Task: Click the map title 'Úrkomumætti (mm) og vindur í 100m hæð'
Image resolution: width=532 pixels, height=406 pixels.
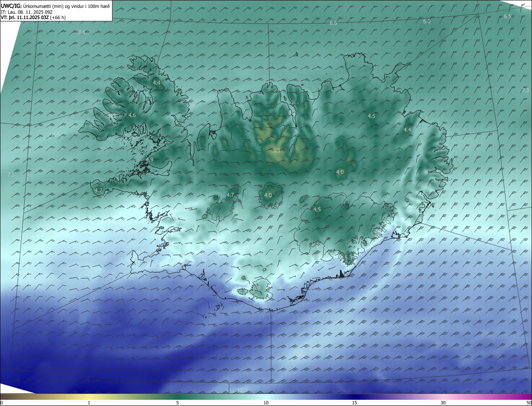Action: tap(66, 6)
